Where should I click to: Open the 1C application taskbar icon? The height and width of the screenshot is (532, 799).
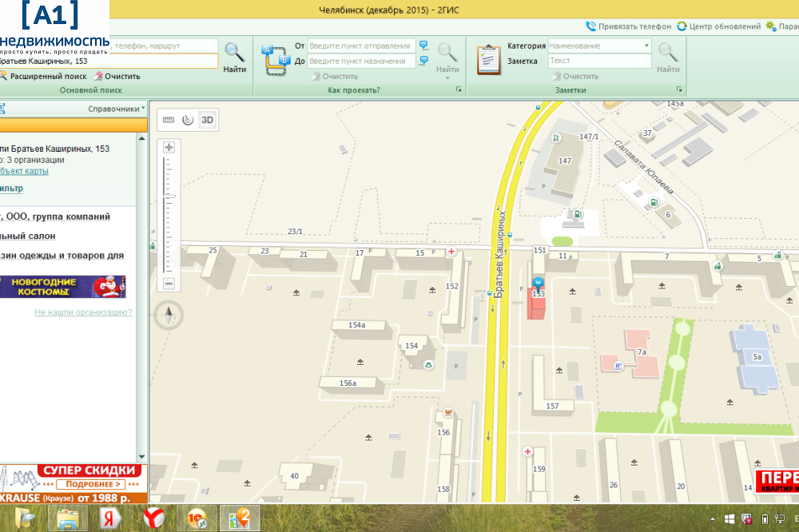point(197,518)
